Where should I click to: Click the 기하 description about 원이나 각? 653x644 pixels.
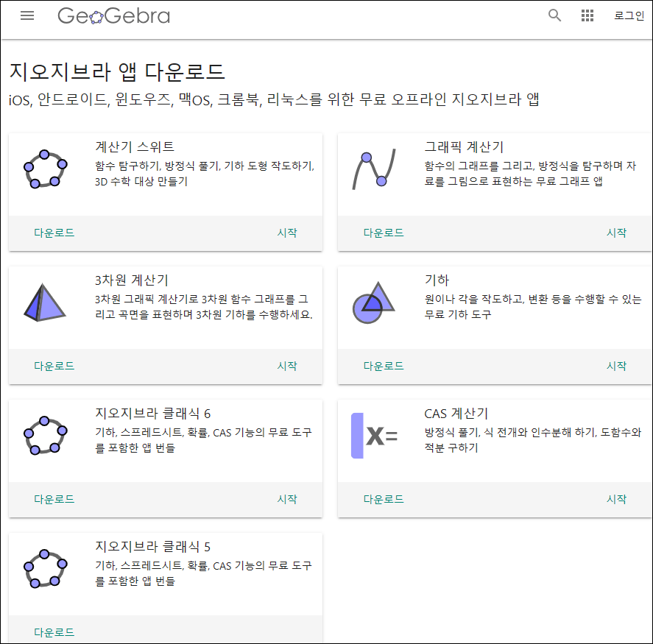(533, 307)
